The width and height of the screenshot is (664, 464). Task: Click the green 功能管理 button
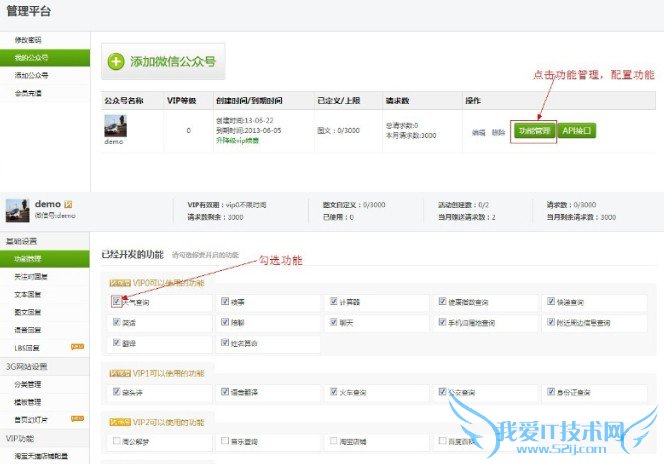pyautogui.click(x=534, y=131)
